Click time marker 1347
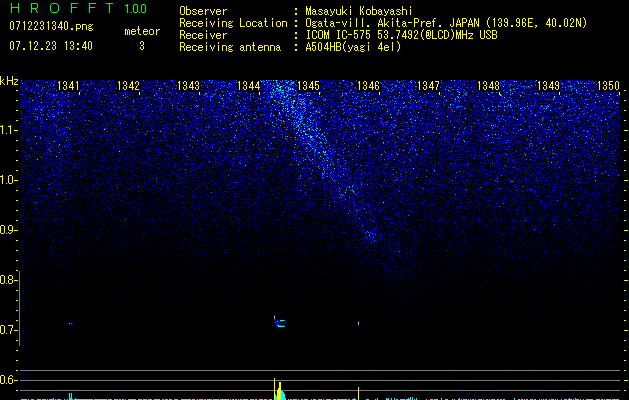This screenshot has height=400, width=629. [x=428, y=86]
